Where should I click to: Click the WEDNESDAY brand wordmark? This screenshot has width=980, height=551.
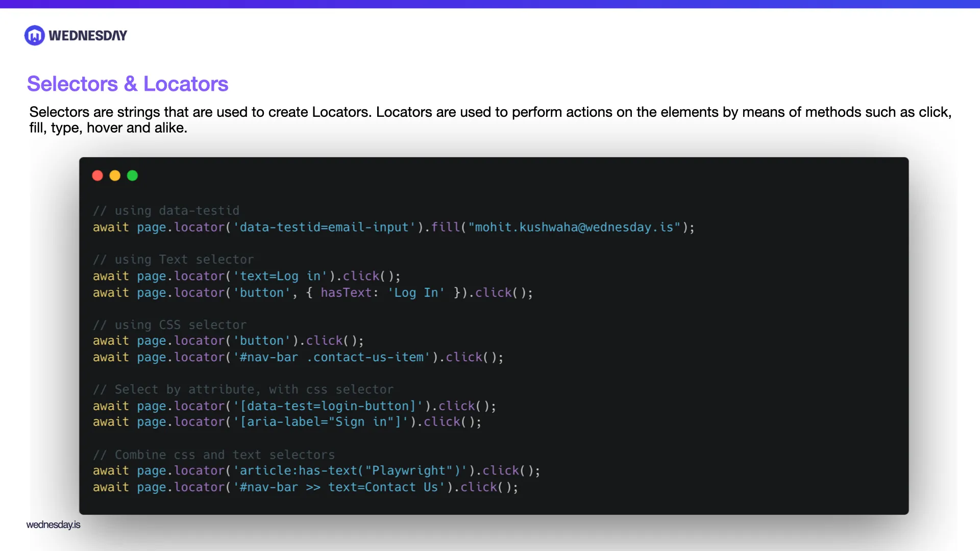point(88,36)
